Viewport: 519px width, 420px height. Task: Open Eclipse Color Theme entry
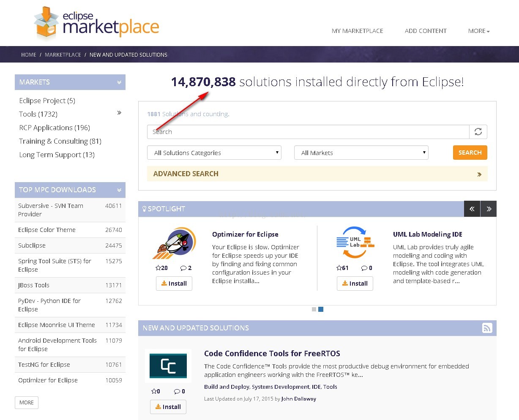pyautogui.click(x=47, y=230)
